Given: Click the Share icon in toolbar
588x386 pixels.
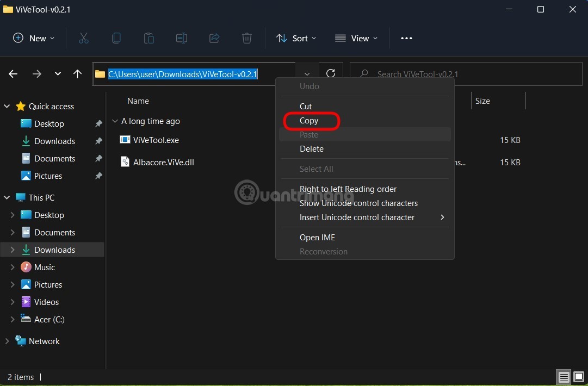Looking at the screenshot, I should 214,38.
